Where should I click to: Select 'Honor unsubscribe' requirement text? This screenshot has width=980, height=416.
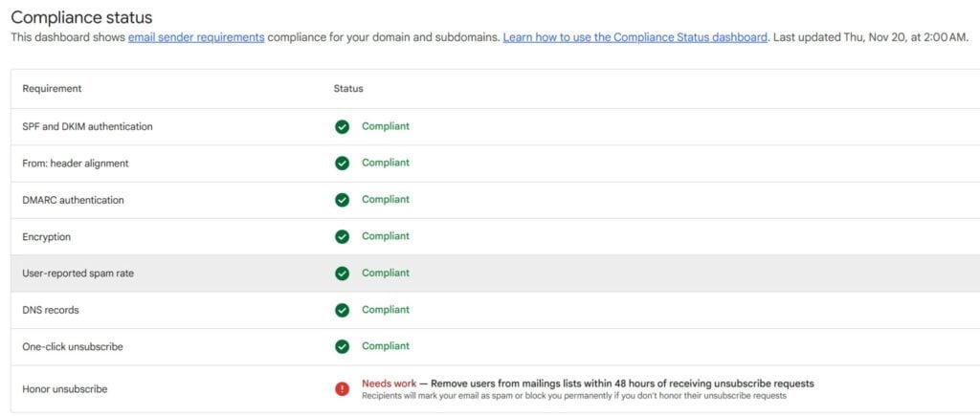[65, 389]
